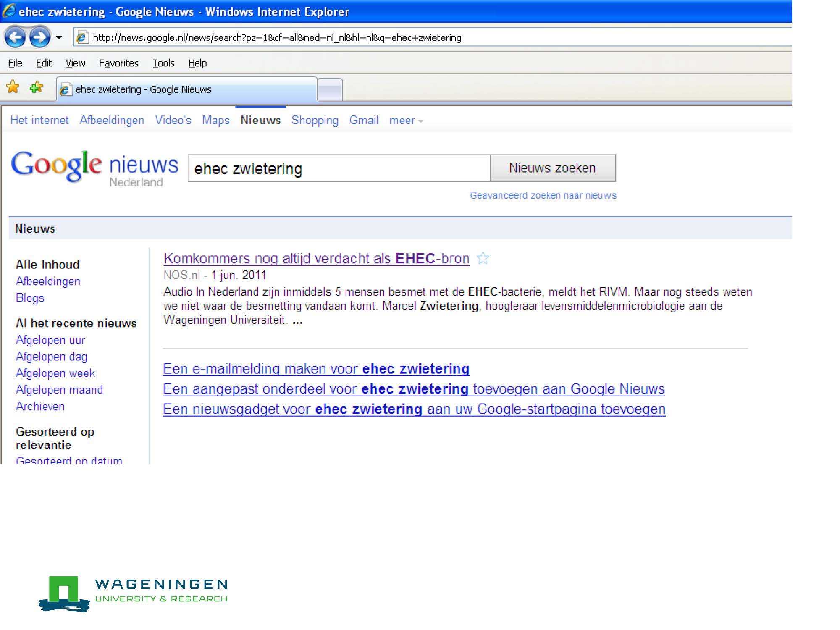Open a new blank tab
The image size is (840, 630).
tap(330, 90)
